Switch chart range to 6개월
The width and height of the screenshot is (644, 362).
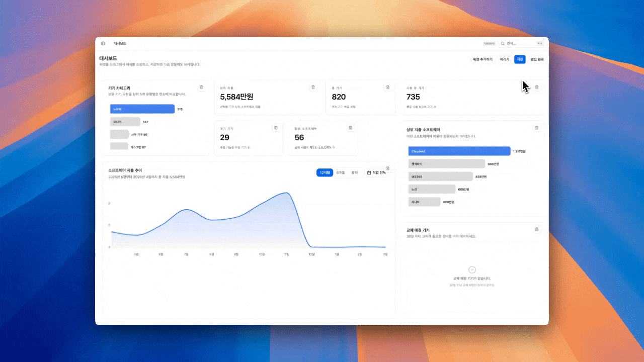click(341, 172)
